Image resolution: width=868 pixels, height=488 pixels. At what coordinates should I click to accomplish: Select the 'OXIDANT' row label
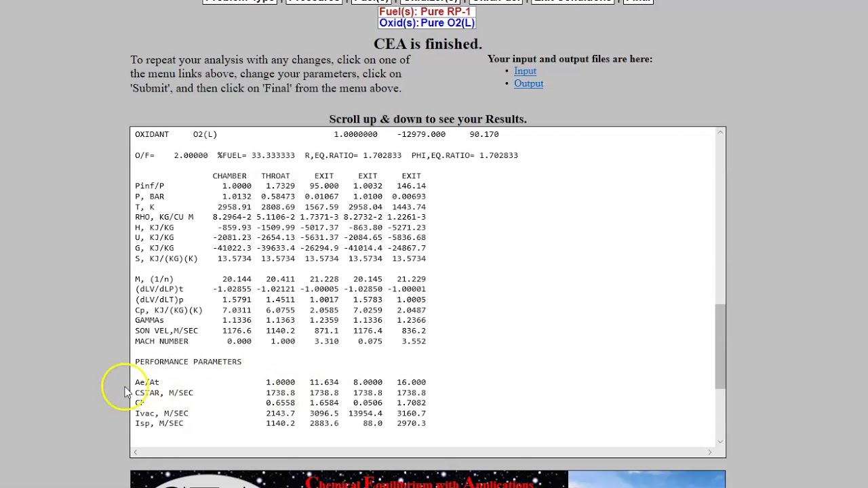point(152,134)
